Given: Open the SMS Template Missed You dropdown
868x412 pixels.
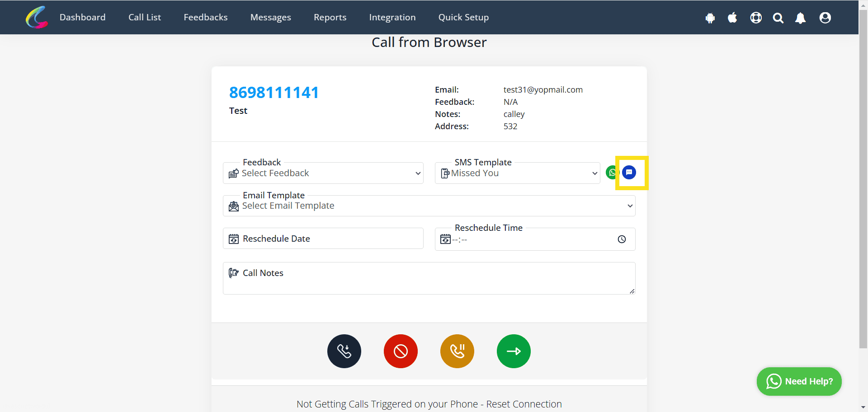Looking at the screenshot, I should 518,173.
